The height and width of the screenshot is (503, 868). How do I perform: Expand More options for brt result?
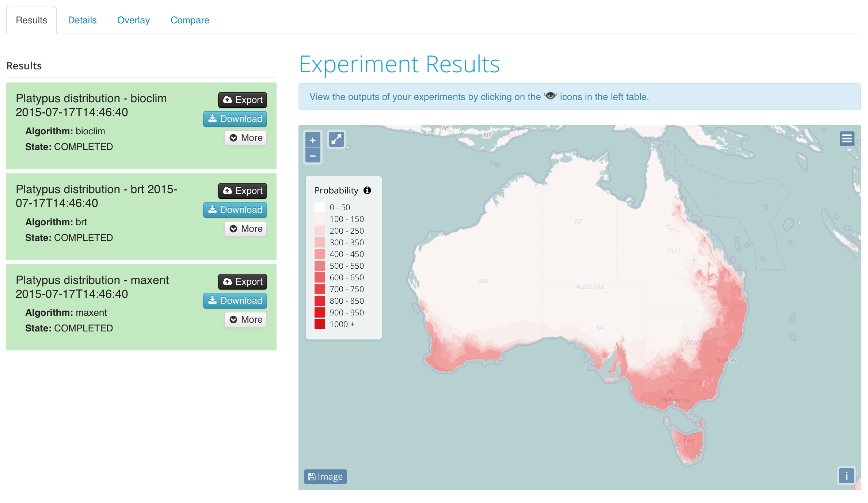(x=245, y=229)
